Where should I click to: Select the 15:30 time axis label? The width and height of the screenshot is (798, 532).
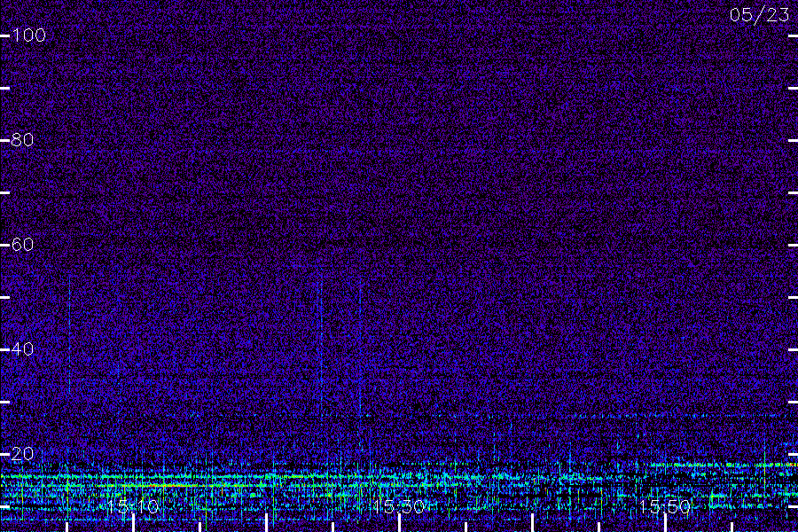398,506
